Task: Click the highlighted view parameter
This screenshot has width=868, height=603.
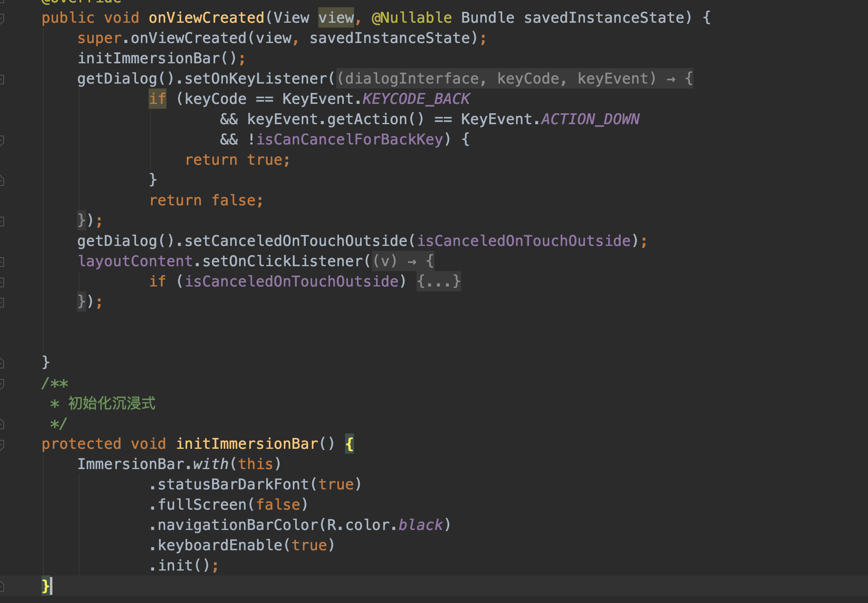Action: [336, 18]
